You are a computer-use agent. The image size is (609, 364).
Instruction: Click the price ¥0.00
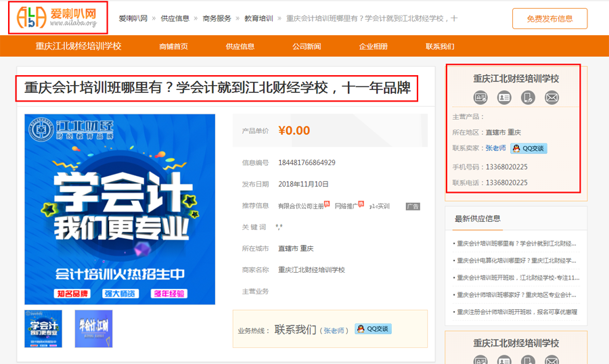click(294, 131)
